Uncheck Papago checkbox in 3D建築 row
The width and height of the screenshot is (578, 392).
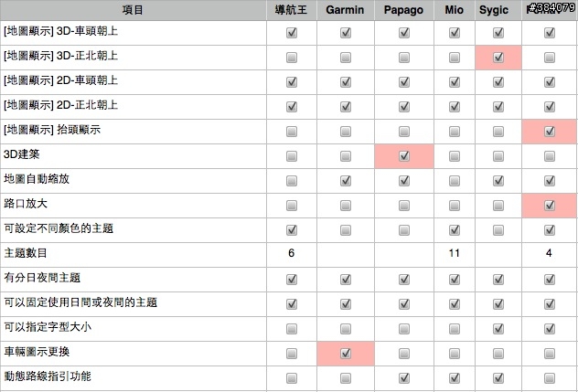click(x=403, y=155)
